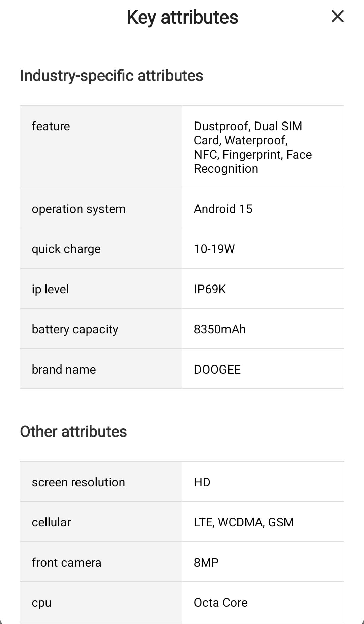
Task: Select the DOOGEE brand name value
Action: click(217, 370)
